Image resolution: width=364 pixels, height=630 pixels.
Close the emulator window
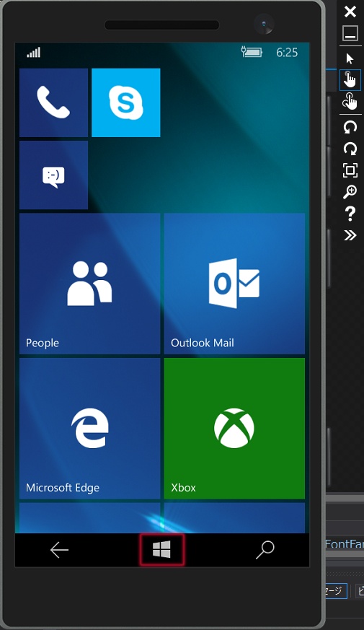(350, 12)
